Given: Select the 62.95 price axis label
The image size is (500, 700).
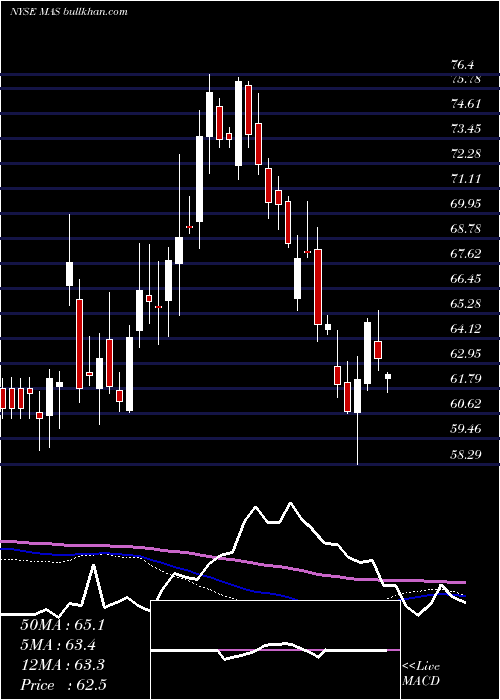Looking at the screenshot, I should [467, 354].
